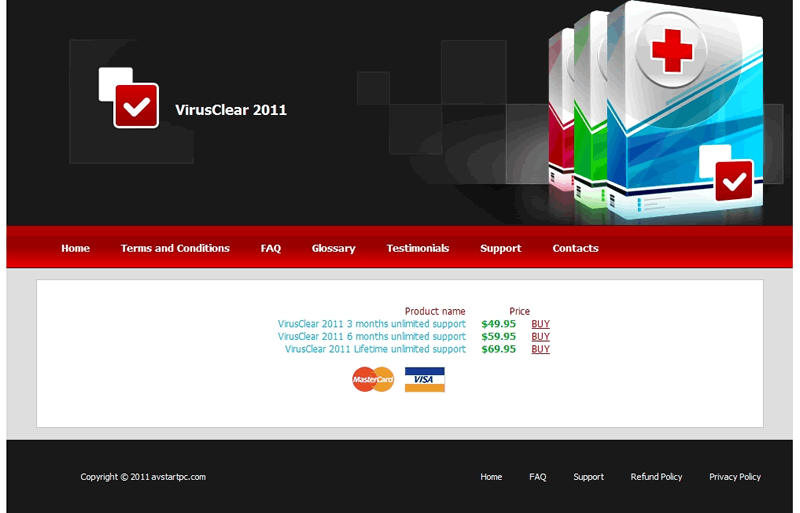Open the footer Support link
The image size is (800, 513).
(x=588, y=477)
